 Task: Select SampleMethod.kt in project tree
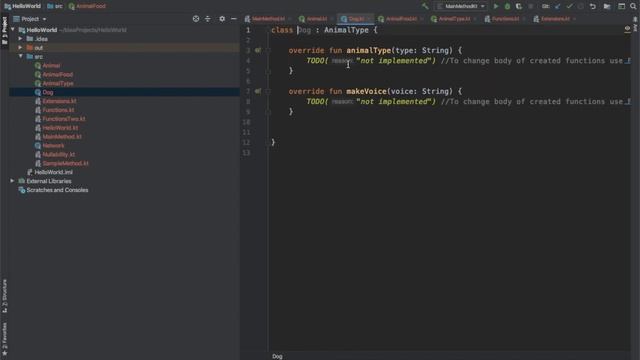[65, 163]
